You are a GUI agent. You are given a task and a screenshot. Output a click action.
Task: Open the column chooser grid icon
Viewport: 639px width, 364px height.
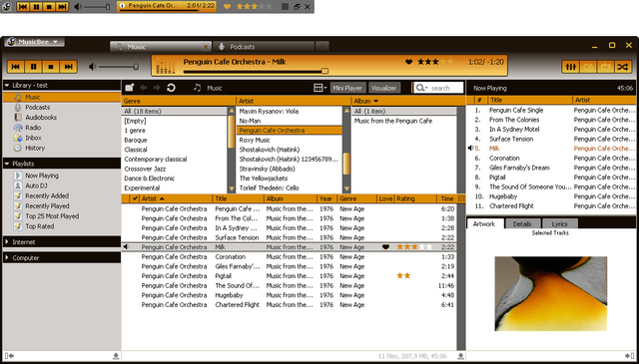coord(461,198)
